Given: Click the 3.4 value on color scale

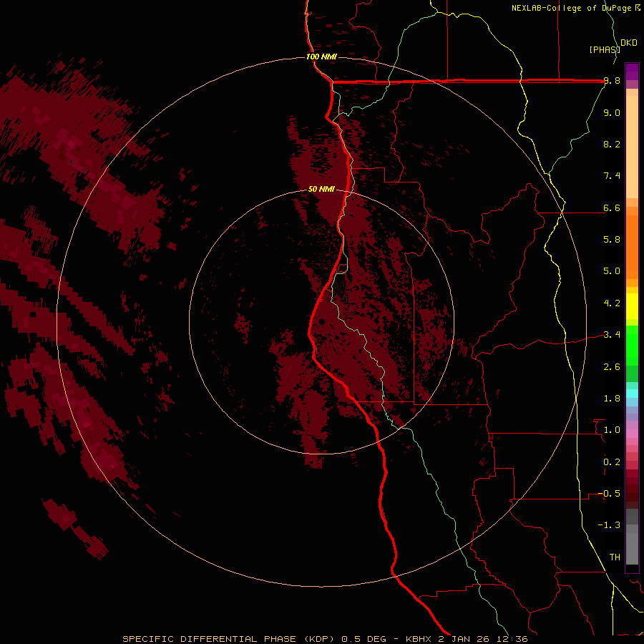Looking at the screenshot, I should coord(612,335).
